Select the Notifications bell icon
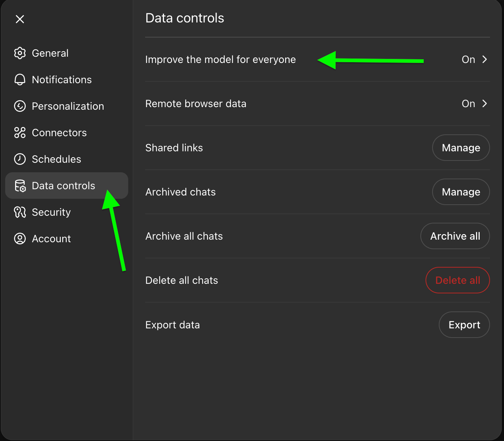The width and height of the screenshot is (504, 441). (x=20, y=80)
